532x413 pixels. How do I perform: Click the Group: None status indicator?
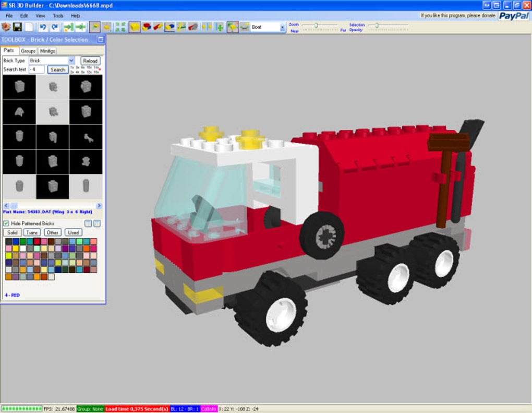[90, 409]
